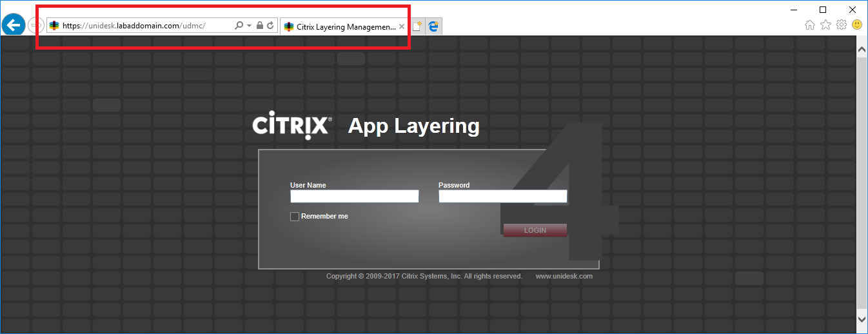The width and height of the screenshot is (868, 334).
Task: Click the scrollbar down arrow
Action: click(862, 319)
